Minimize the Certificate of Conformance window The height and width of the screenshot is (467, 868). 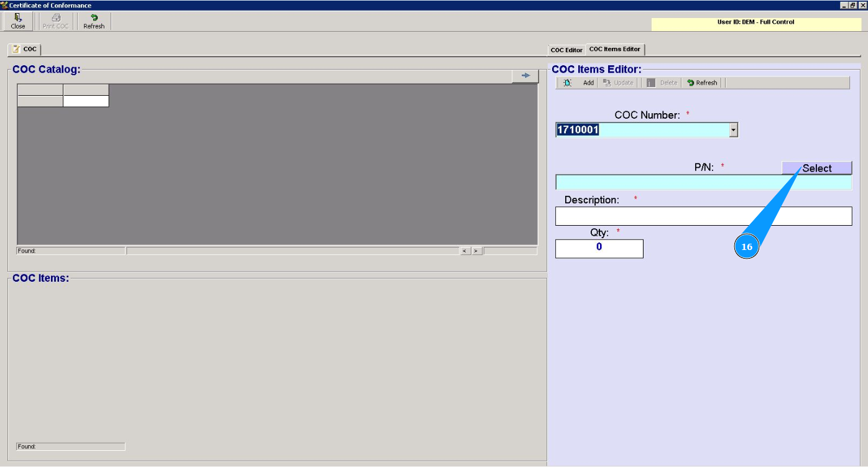coord(844,5)
